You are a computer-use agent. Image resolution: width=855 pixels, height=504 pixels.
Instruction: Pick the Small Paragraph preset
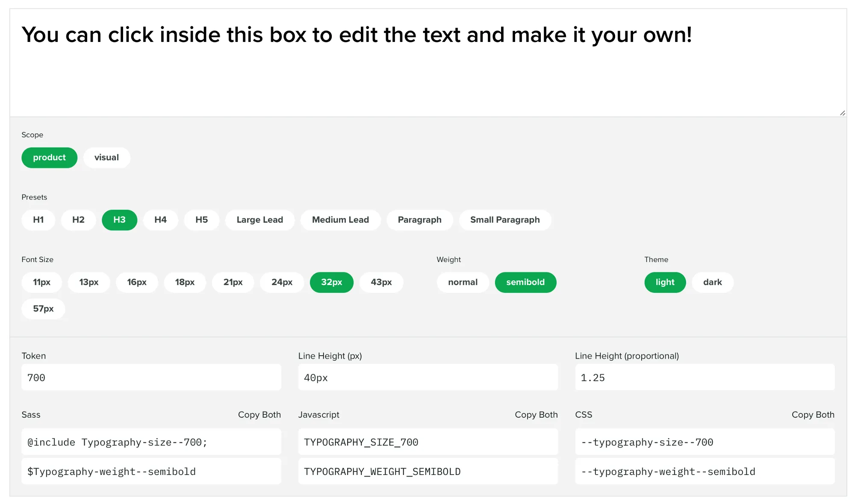point(505,220)
